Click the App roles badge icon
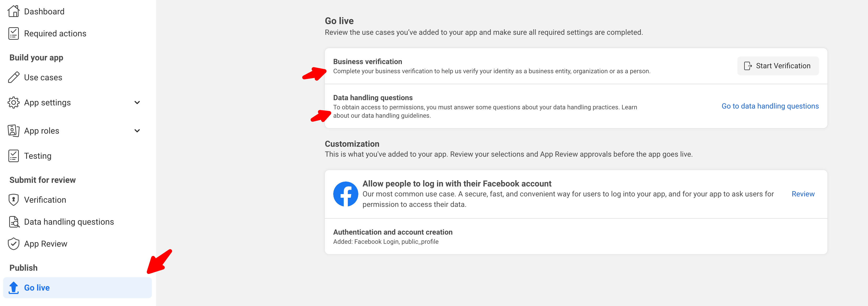The height and width of the screenshot is (306, 868). click(13, 131)
